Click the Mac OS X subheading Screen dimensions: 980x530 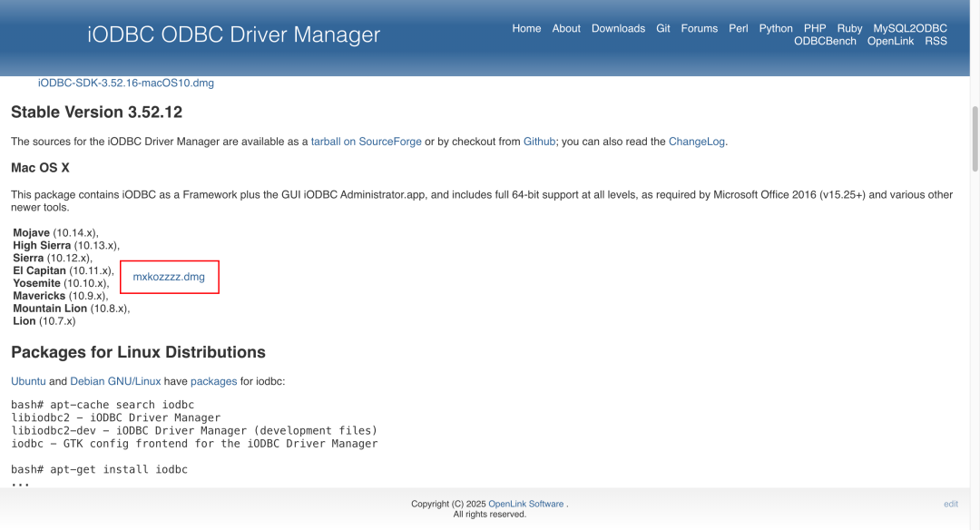point(40,168)
